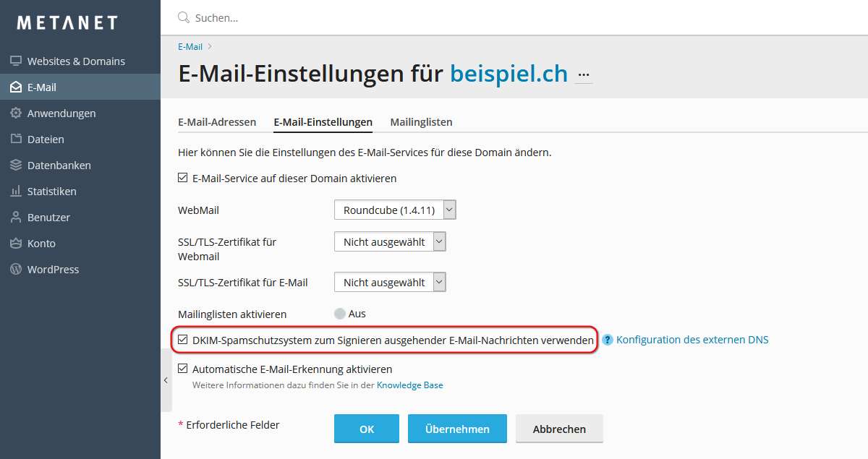Click the Websites & Domains monitor icon

coord(16,61)
